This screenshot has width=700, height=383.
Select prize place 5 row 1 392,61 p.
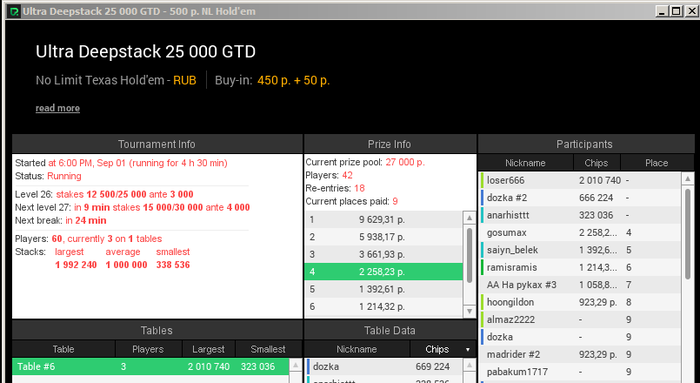click(x=383, y=289)
